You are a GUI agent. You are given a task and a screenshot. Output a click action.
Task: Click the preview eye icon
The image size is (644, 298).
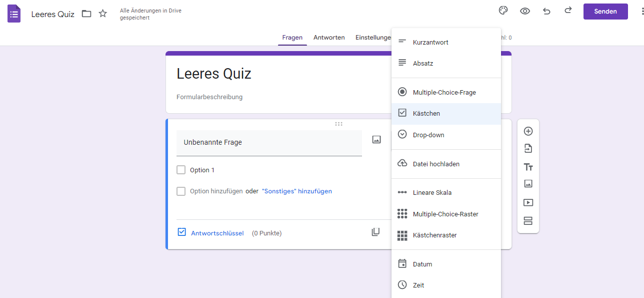pyautogui.click(x=524, y=11)
